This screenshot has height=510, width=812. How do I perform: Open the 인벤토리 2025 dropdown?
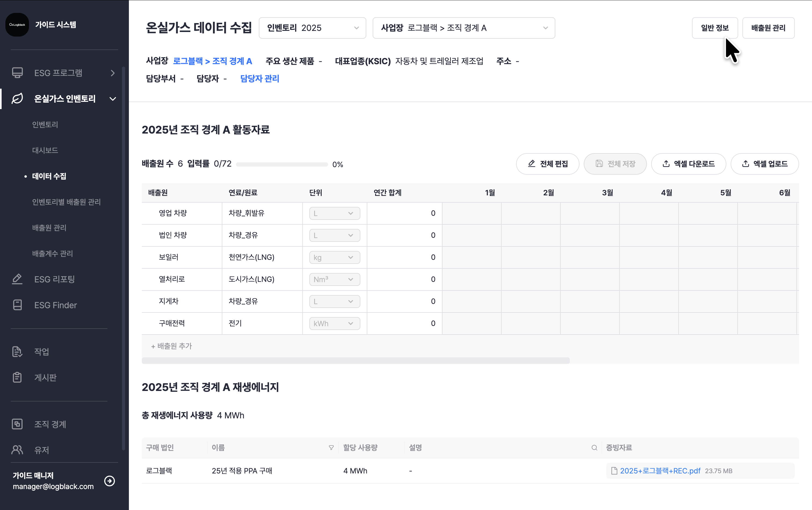click(312, 28)
